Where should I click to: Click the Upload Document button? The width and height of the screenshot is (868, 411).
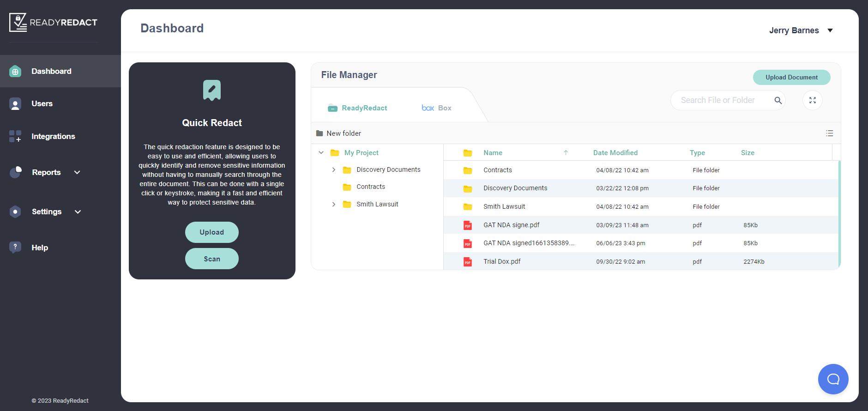tap(791, 78)
